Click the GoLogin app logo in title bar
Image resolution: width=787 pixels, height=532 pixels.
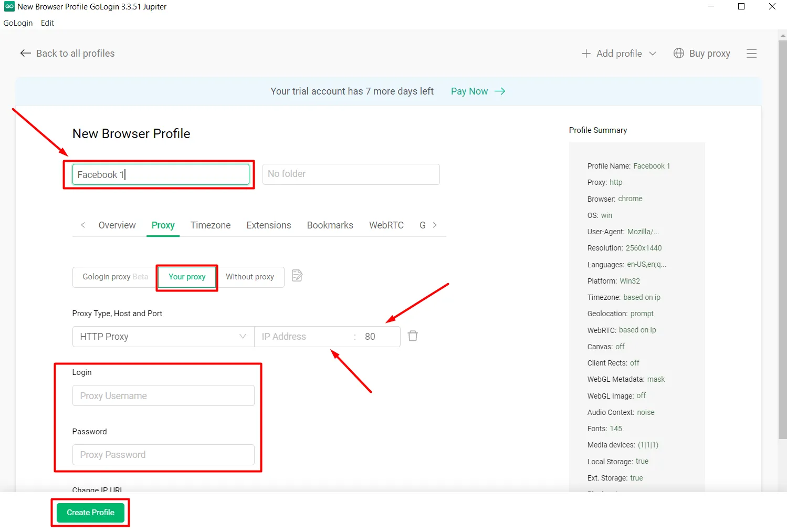[x=9, y=6]
